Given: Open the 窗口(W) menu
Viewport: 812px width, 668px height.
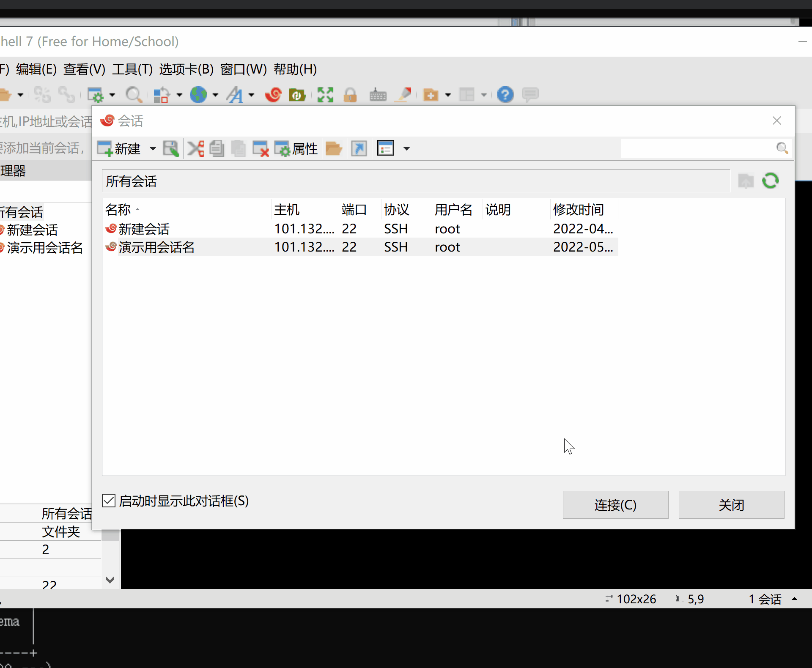Looking at the screenshot, I should [x=244, y=69].
